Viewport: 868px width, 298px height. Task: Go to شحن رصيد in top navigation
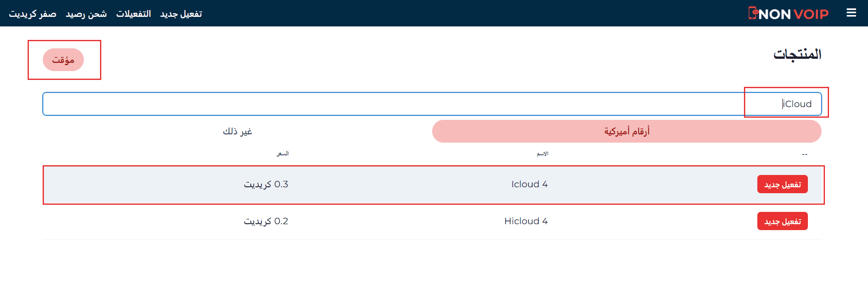pos(86,14)
